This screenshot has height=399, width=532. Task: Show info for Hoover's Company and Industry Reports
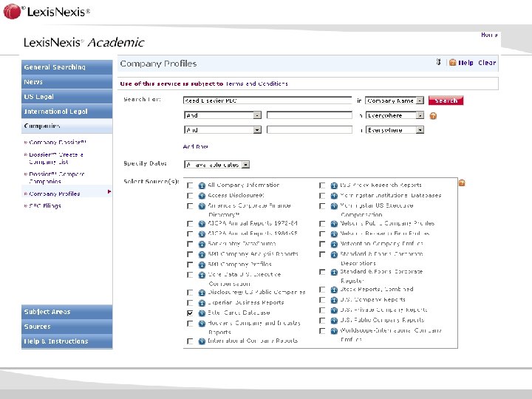click(202, 324)
